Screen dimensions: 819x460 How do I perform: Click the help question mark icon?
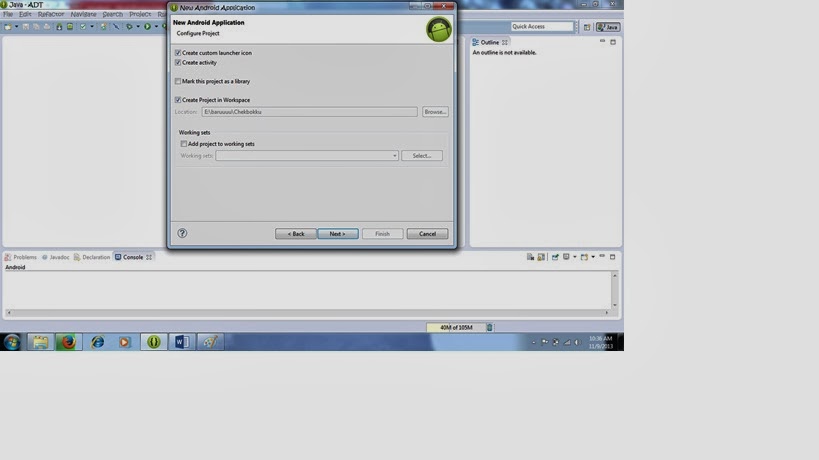[182, 233]
